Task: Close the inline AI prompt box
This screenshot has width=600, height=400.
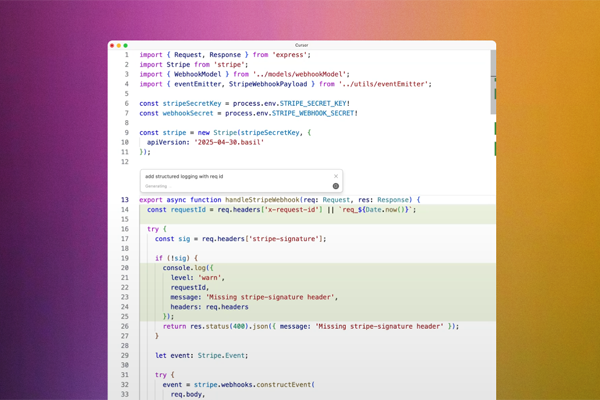Action: [336, 176]
